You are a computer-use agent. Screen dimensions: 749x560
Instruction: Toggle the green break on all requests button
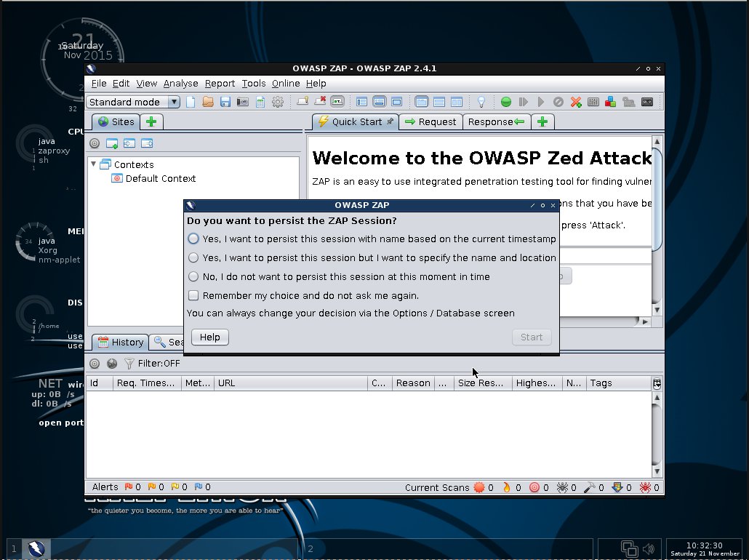click(506, 102)
